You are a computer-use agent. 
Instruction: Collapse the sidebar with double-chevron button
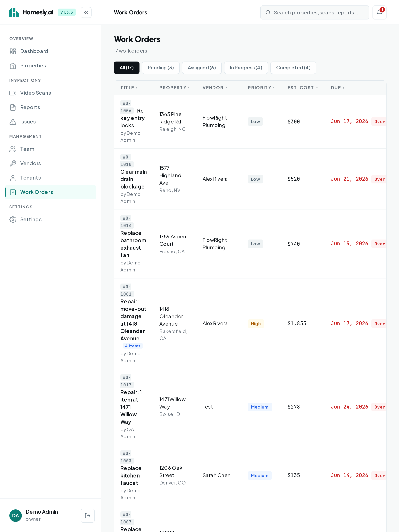(86, 12)
